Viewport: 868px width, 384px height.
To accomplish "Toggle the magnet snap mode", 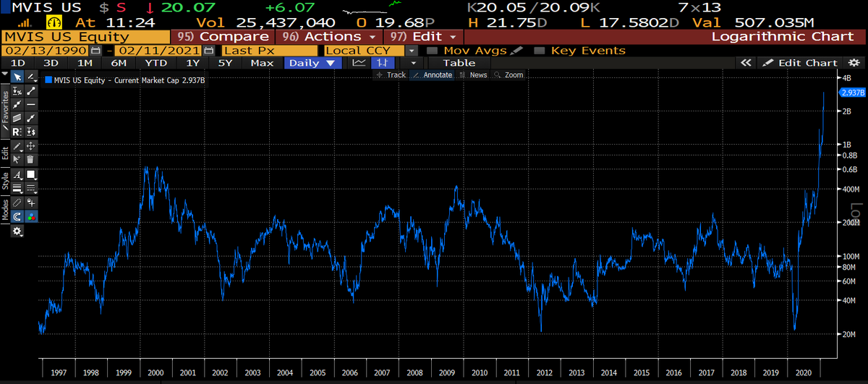I will [x=17, y=216].
